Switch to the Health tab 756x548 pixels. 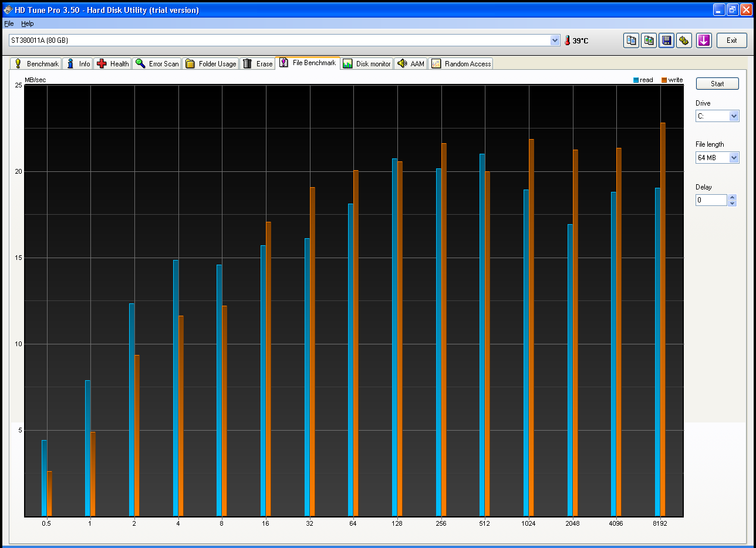112,63
